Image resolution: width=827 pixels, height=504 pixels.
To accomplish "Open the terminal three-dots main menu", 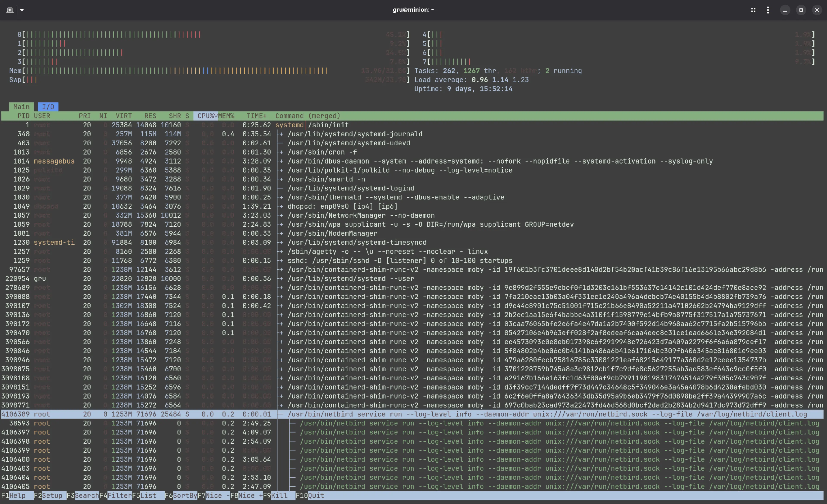I will (768, 10).
